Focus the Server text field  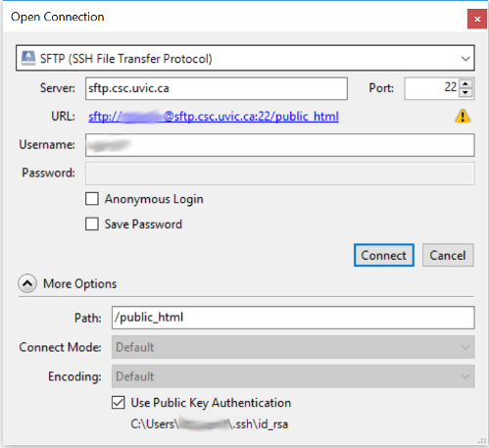[x=217, y=88]
